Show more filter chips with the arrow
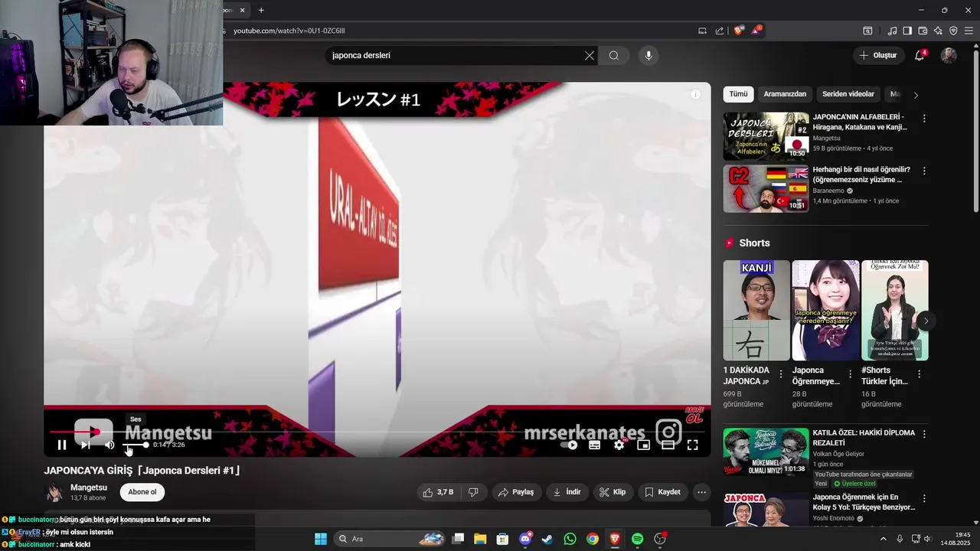 click(x=916, y=95)
